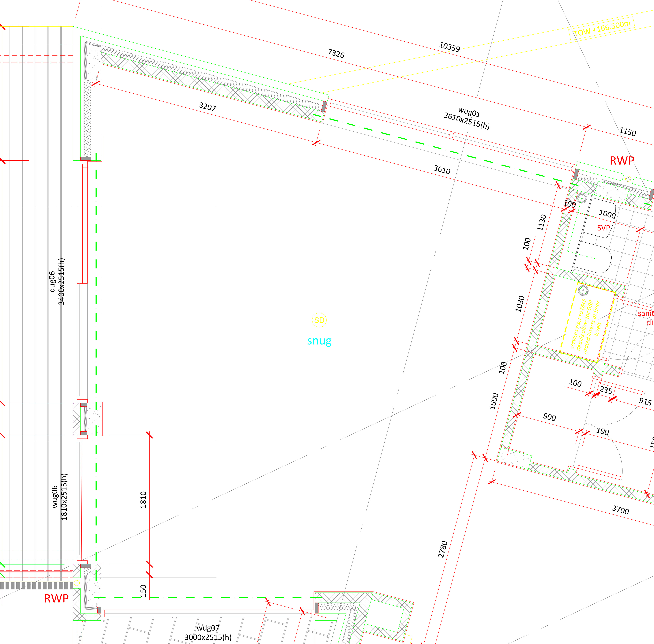Viewport: 654px width, 644px height.
Task: Select the circular pipe symbol beside SVP
Action: (x=582, y=198)
